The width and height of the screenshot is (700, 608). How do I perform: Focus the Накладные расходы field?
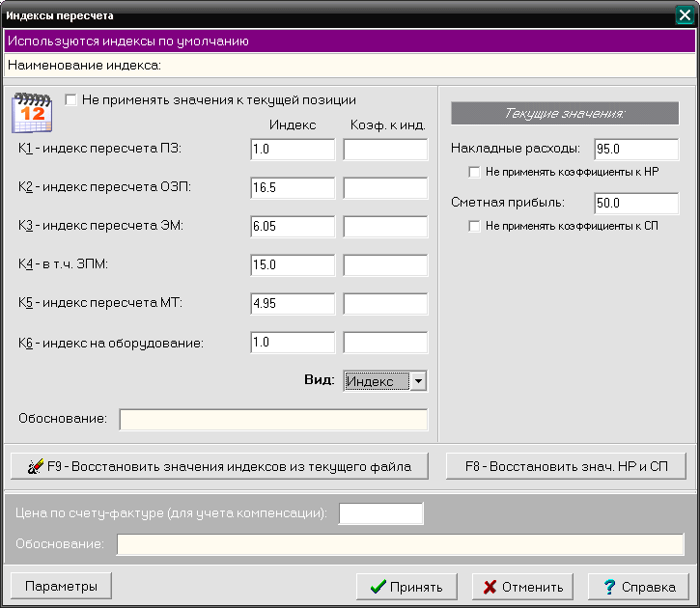click(635, 150)
